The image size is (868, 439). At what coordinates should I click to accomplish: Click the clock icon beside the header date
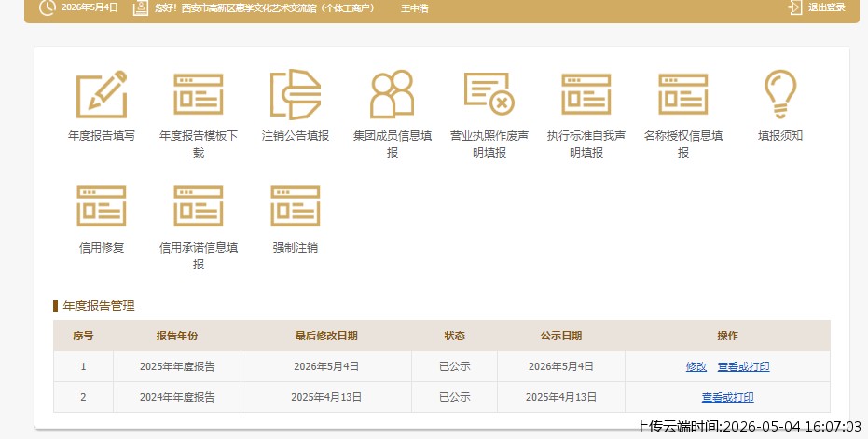click(x=47, y=7)
